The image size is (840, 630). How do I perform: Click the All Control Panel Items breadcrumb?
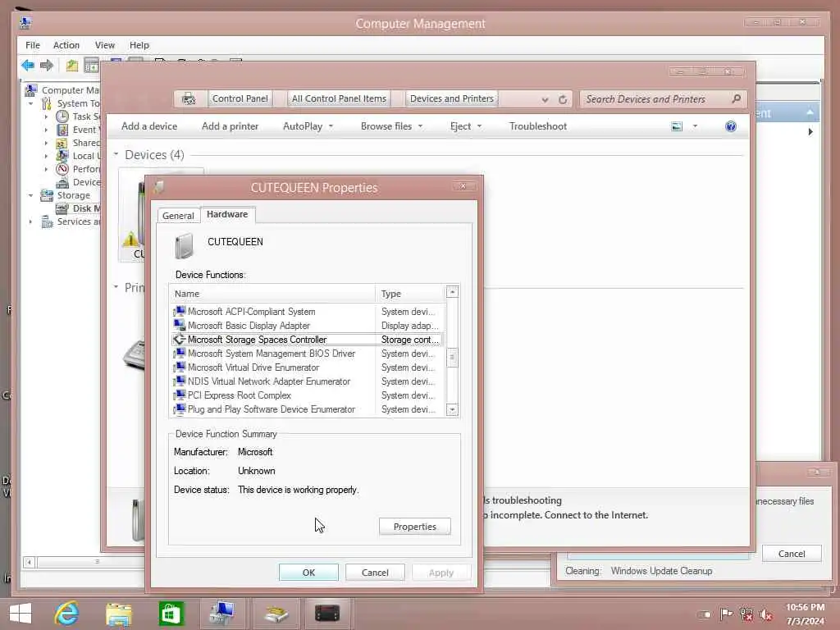point(339,98)
